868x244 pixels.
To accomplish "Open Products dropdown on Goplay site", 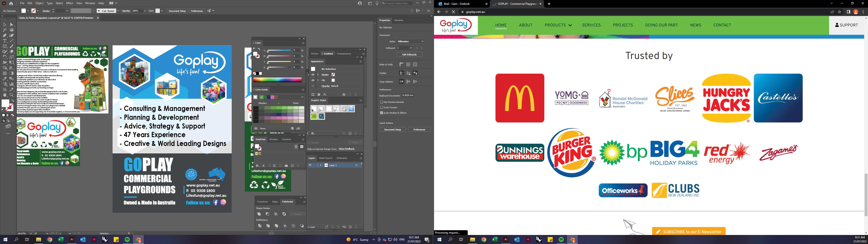I will tap(558, 25).
